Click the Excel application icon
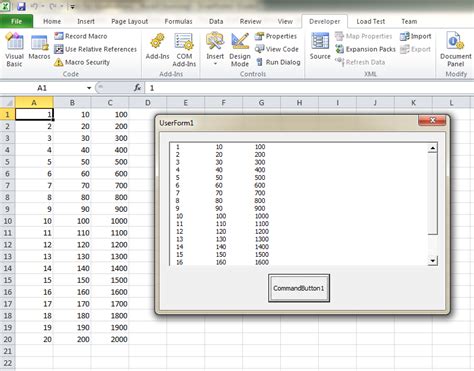The image size is (474, 371). (x=5, y=6)
